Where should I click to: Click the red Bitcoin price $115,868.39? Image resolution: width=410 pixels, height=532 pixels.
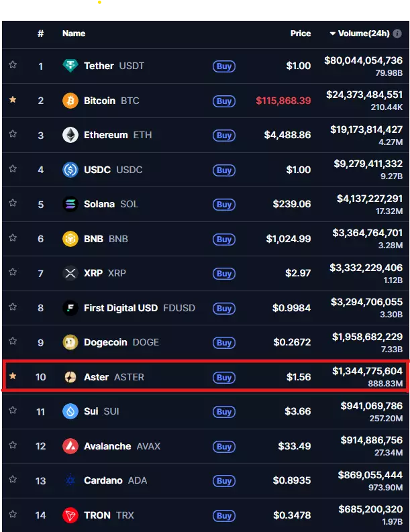(283, 101)
